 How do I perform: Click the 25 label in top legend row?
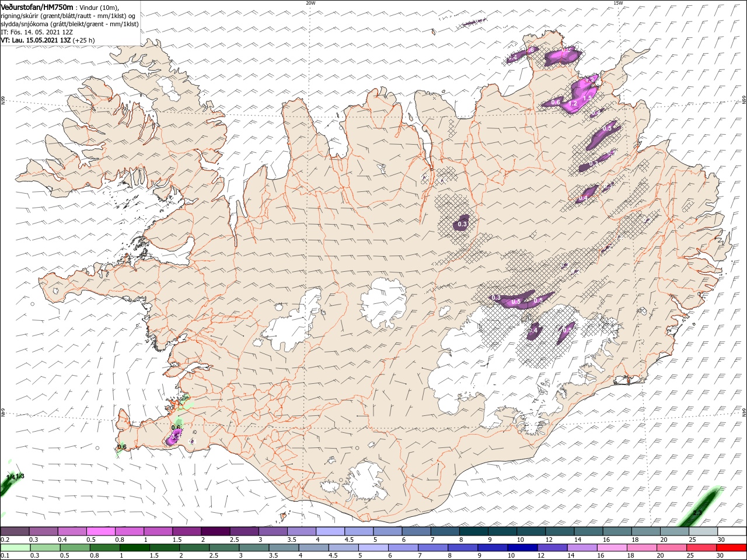(693, 540)
